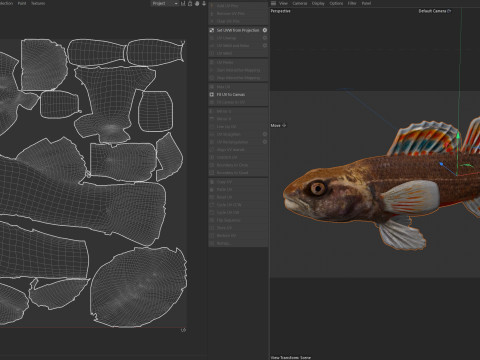
Task: Click the Remap command
Action: click(x=238, y=243)
